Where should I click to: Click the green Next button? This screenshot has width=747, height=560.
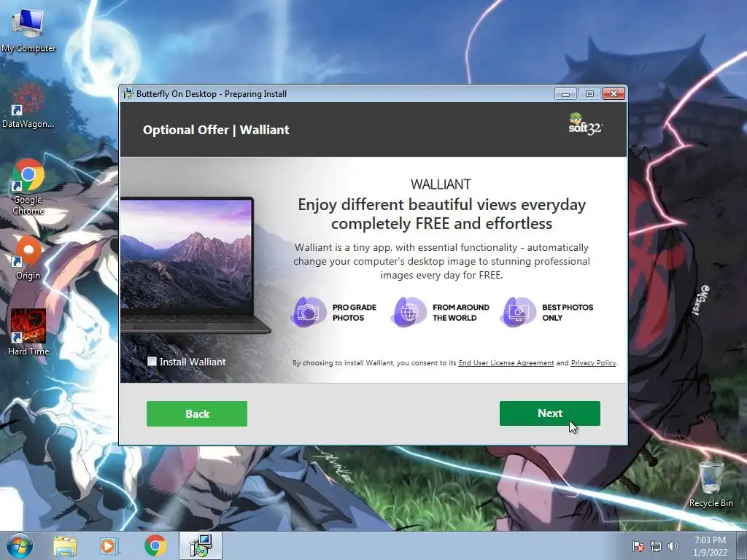(550, 413)
